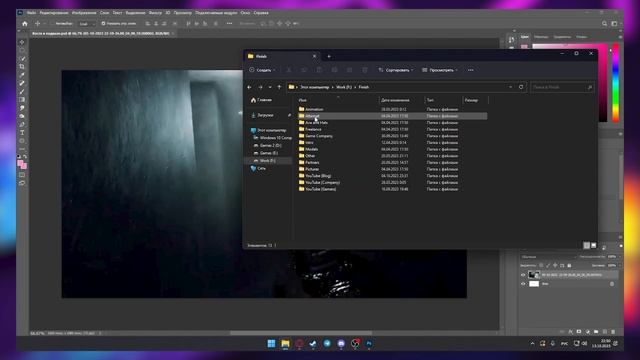Open Explorer see more ellipsis
This screenshot has height=360, width=640.
[471, 70]
